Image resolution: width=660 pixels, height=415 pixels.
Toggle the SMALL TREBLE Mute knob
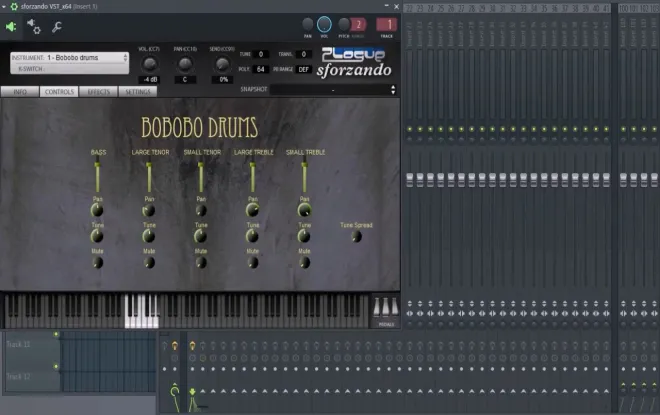[304, 263]
